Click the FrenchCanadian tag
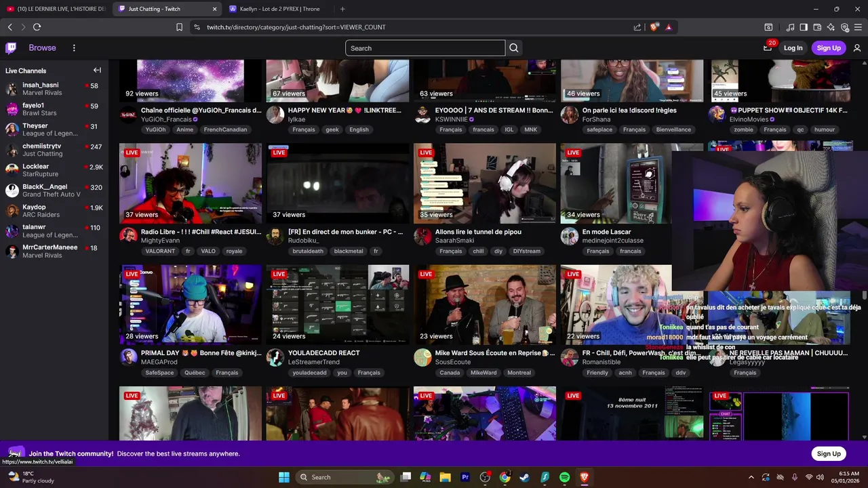The image size is (868, 488). coord(225,129)
